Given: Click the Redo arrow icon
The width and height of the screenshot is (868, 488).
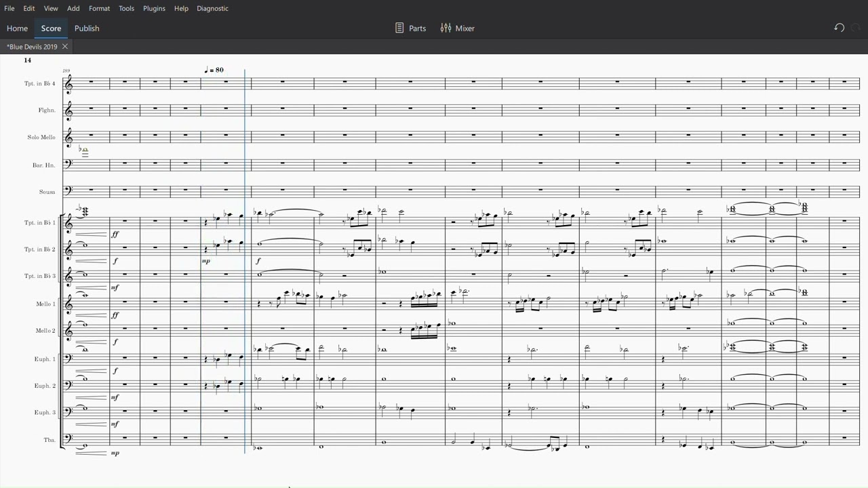Looking at the screenshot, I should click(856, 28).
